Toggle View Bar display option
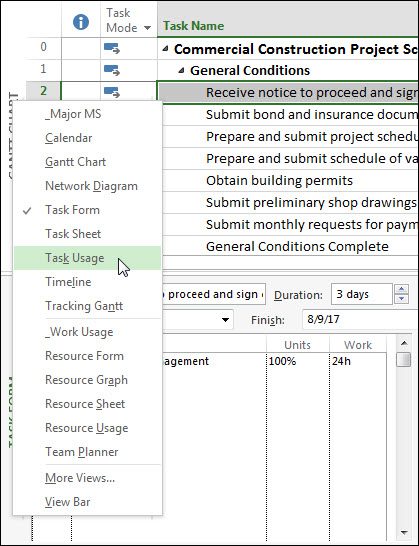The height and width of the screenshot is (546, 419). tap(68, 502)
